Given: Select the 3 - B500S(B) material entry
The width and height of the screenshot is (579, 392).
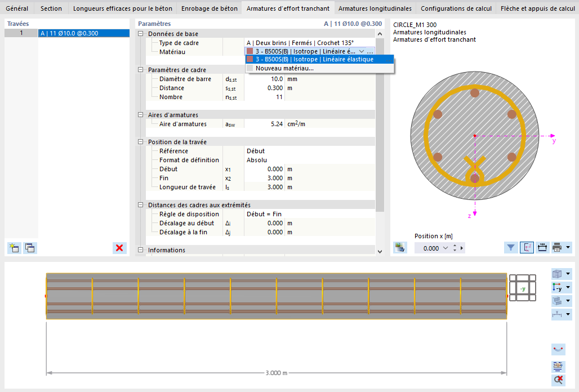Looking at the screenshot, I should (x=320, y=60).
